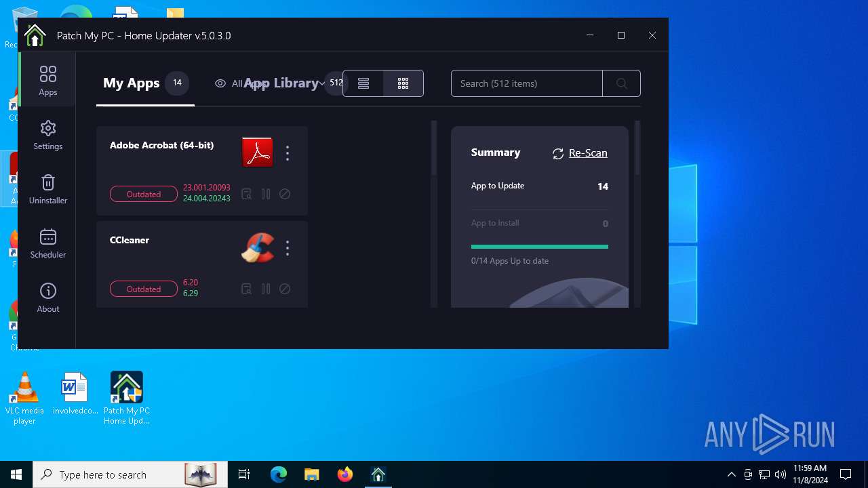
Task: Click Adobe Acrobat current version 23.001.20093
Action: tap(207, 188)
